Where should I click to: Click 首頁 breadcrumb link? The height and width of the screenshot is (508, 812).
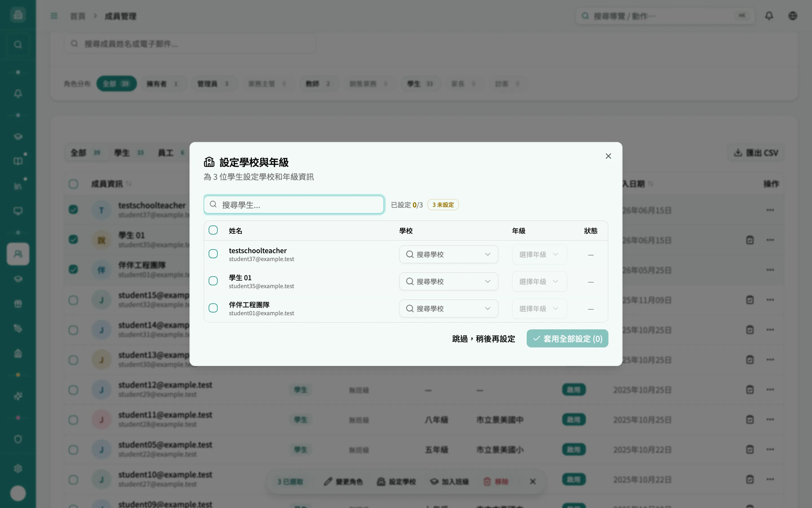coord(78,16)
